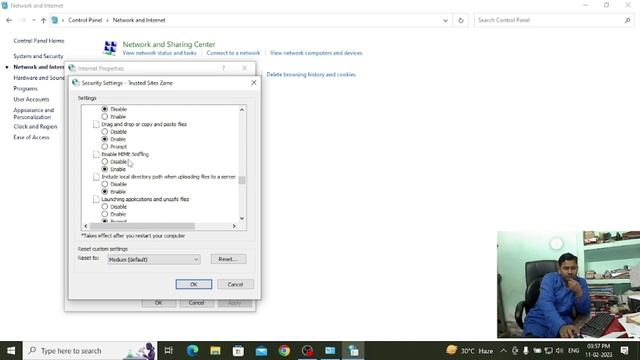
Task: Select Disable under Launching applications and unsafe files
Action: click(105, 207)
